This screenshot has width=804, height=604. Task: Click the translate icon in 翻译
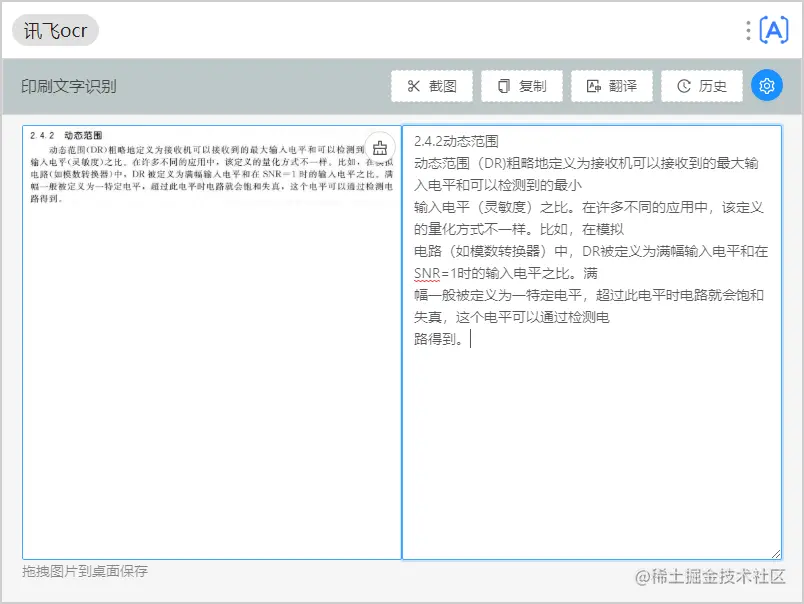click(593, 86)
